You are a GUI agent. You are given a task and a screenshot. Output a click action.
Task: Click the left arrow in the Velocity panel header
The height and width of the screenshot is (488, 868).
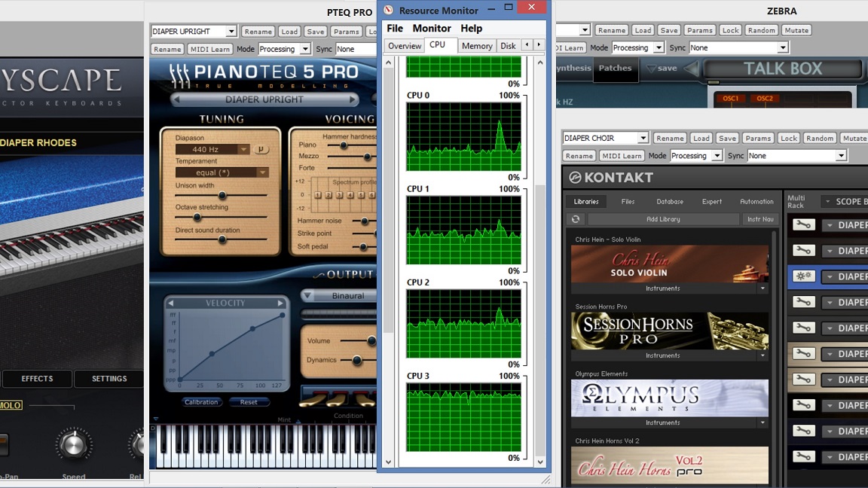pyautogui.click(x=171, y=303)
